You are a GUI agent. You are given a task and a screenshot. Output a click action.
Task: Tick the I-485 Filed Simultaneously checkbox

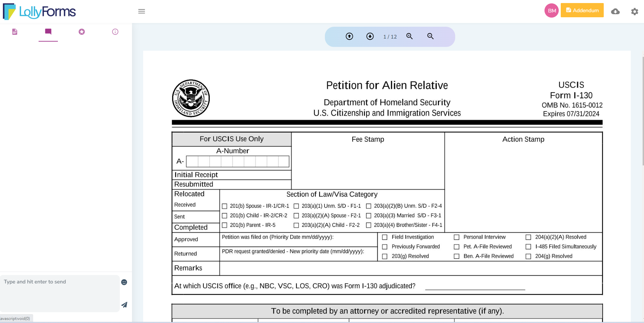coord(528,247)
